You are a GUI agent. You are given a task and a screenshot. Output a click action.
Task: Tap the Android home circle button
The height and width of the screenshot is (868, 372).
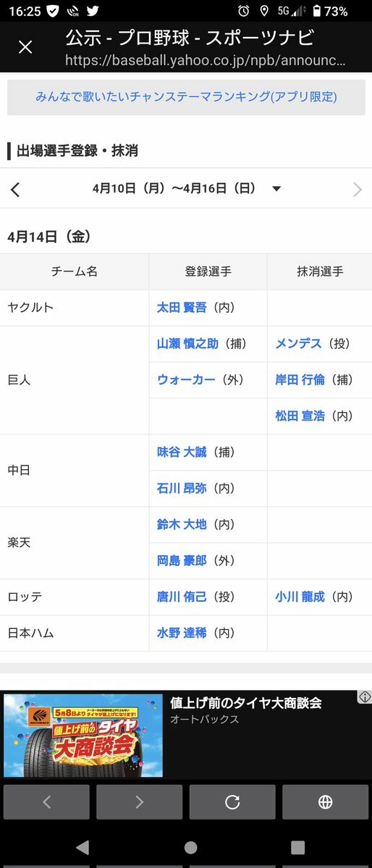tap(190, 848)
